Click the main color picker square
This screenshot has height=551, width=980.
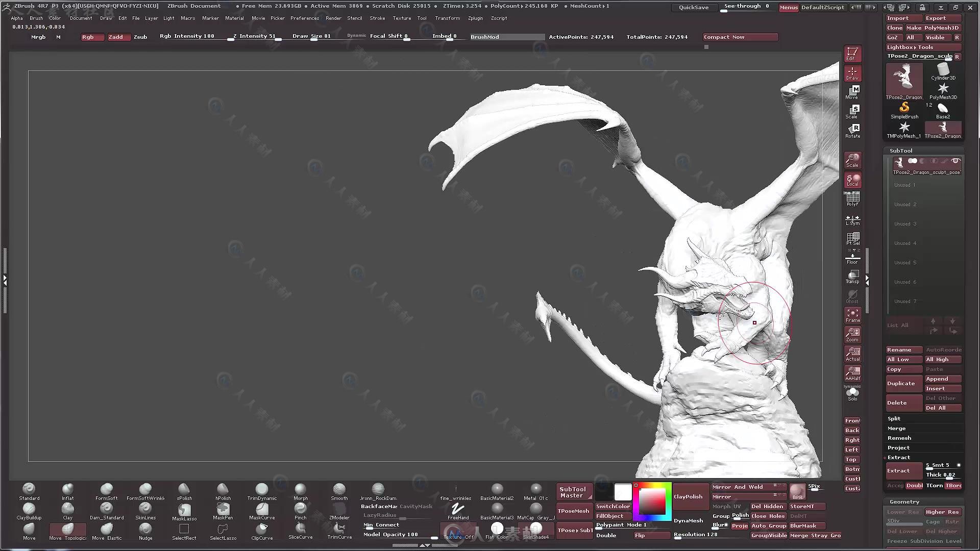point(652,502)
